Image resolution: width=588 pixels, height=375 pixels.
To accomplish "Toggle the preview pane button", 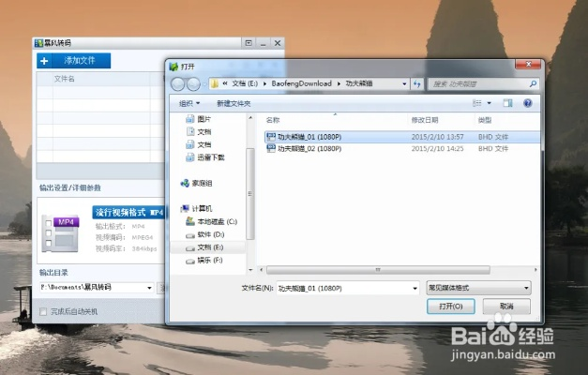I will (x=507, y=102).
